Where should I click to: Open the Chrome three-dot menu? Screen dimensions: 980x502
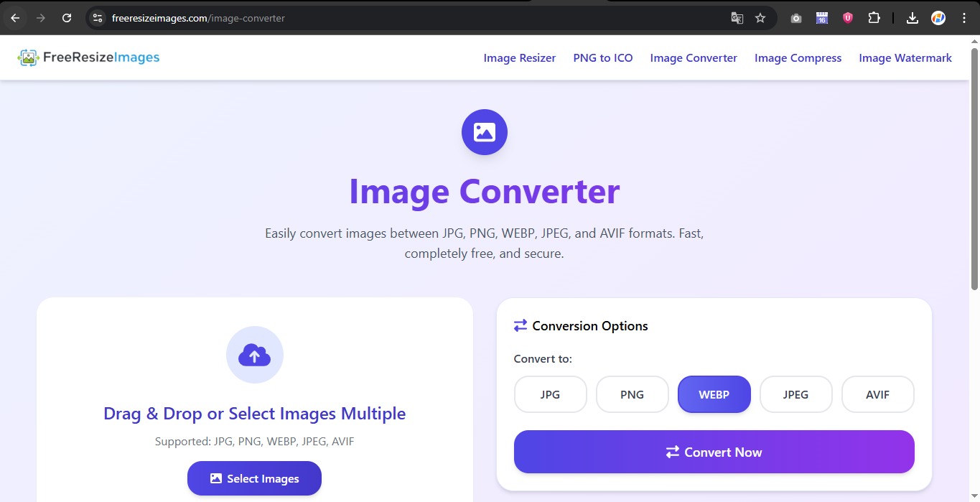click(x=963, y=18)
